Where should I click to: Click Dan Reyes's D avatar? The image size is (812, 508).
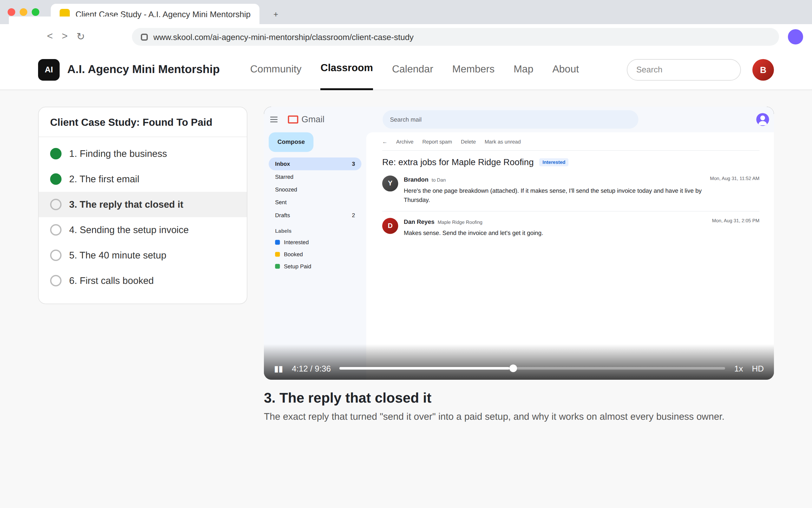(390, 226)
